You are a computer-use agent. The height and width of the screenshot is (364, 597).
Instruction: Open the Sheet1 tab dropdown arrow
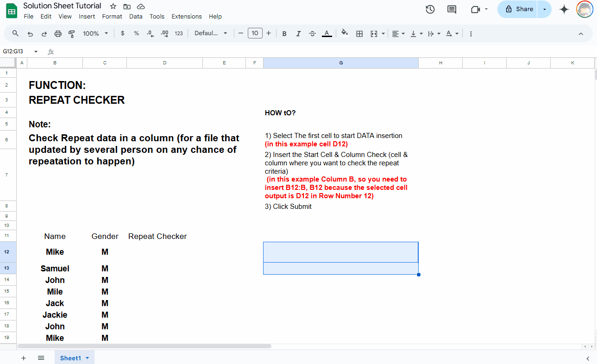click(x=87, y=358)
